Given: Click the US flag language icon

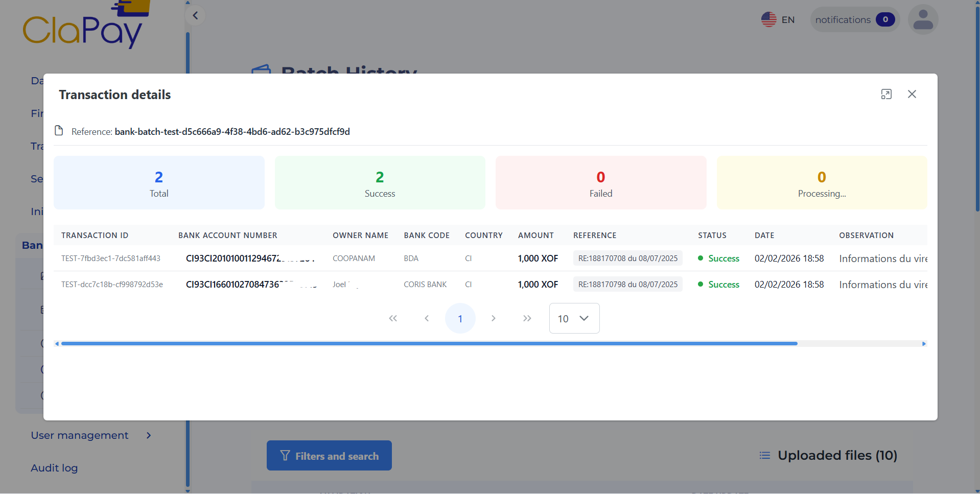Looking at the screenshot, I should tap(768, 20).
